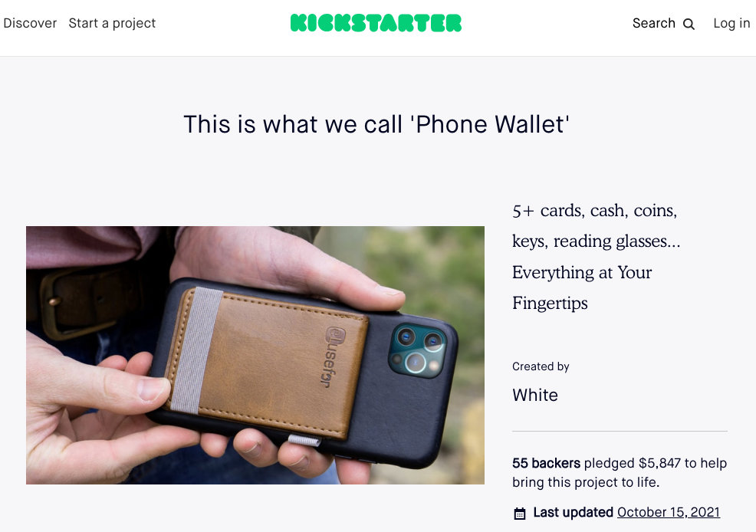Image resolution: width=756 pixels, height=532 pixels.
Task: Click the Search text label
Action: tap(653, 23)
